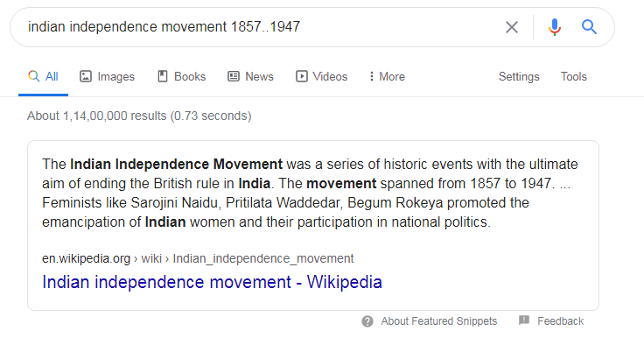Click the magnifier icon beside All

[33, 76]
